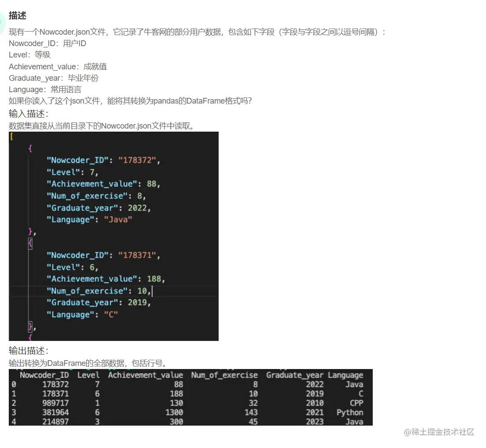The height and width of the screenshot is (448, 486).
Task: Click the 输出描述 heading
Action: click(x=29, y=351)
